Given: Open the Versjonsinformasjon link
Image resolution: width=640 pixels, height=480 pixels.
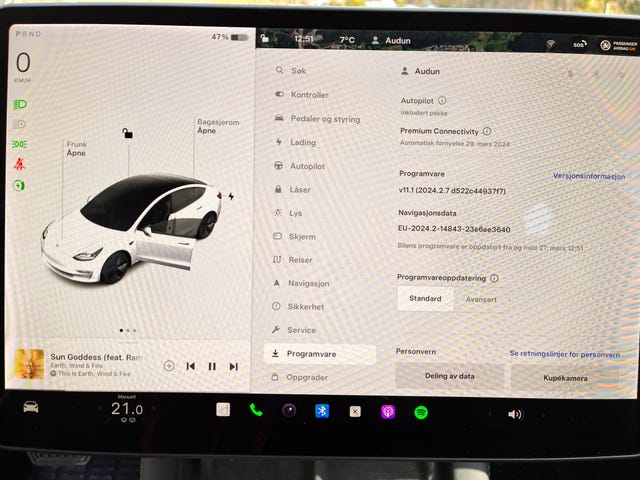Looking at the screenshot, I should click(589, 176).
